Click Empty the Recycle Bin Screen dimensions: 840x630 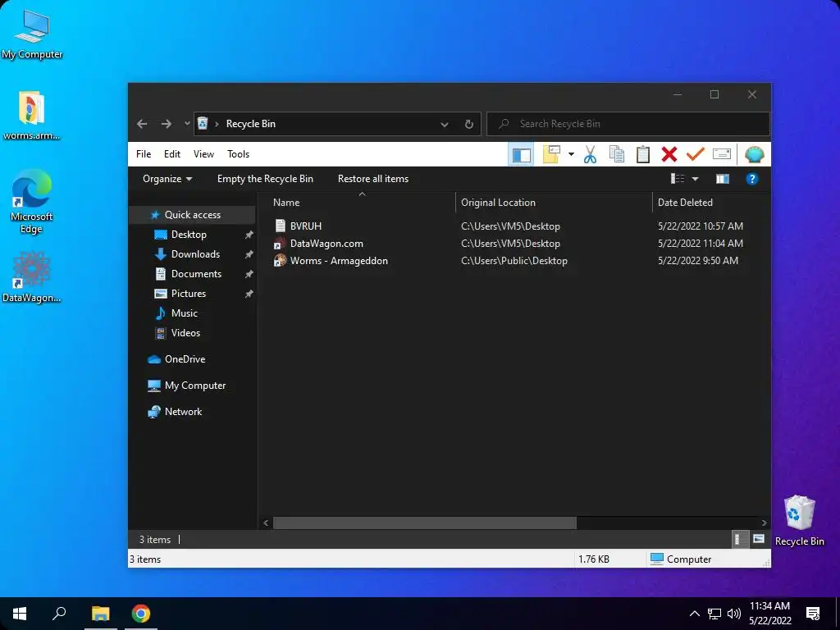265,179
